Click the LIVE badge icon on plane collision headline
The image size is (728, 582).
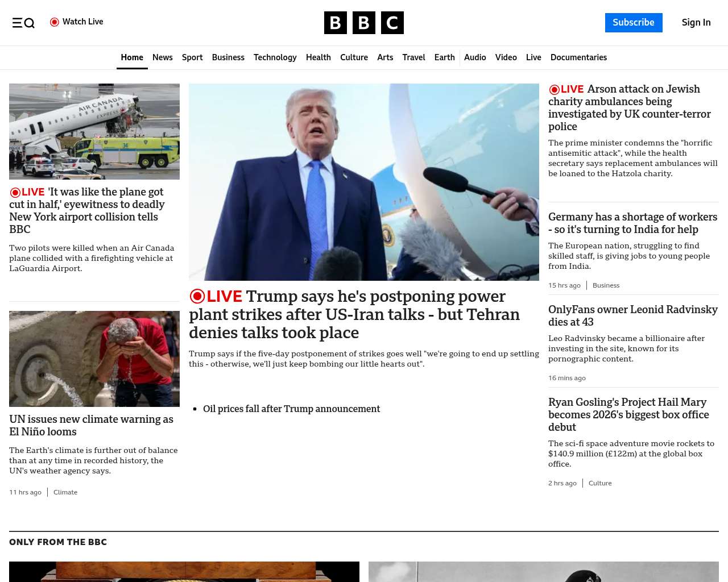[27, 192]
